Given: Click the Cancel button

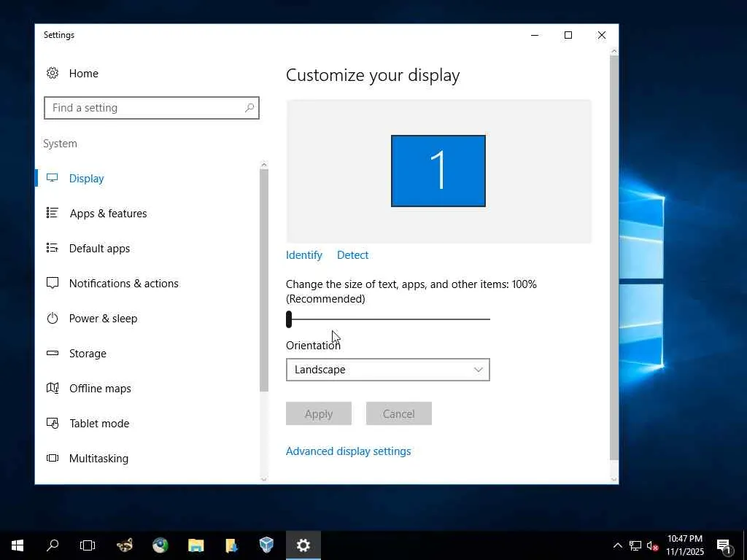Looking at the screenshot, I should pos(399,413).
